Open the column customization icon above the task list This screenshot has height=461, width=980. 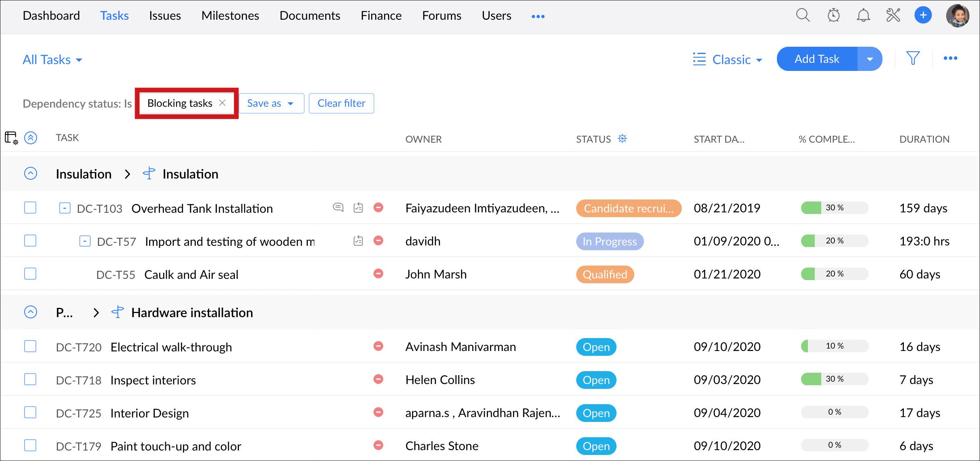(11, 138)
